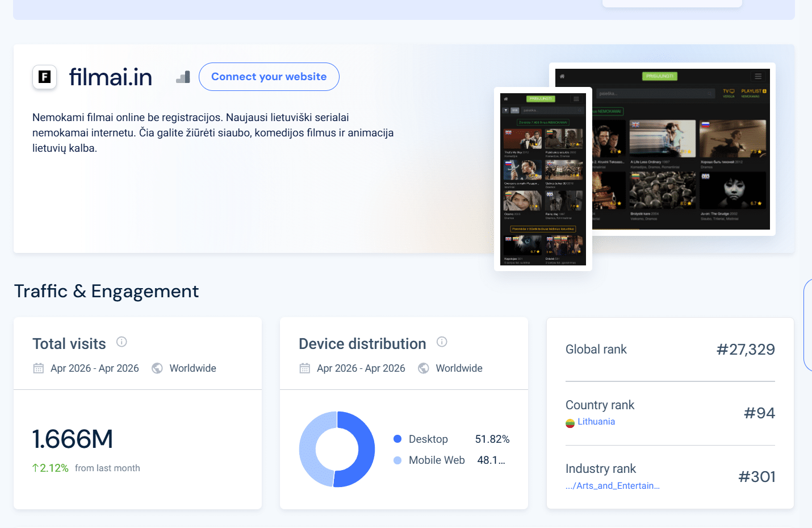The height and width of the screenshot is (528, 812).
Task: Click the filmai.in site title
Action: (111, 77)
